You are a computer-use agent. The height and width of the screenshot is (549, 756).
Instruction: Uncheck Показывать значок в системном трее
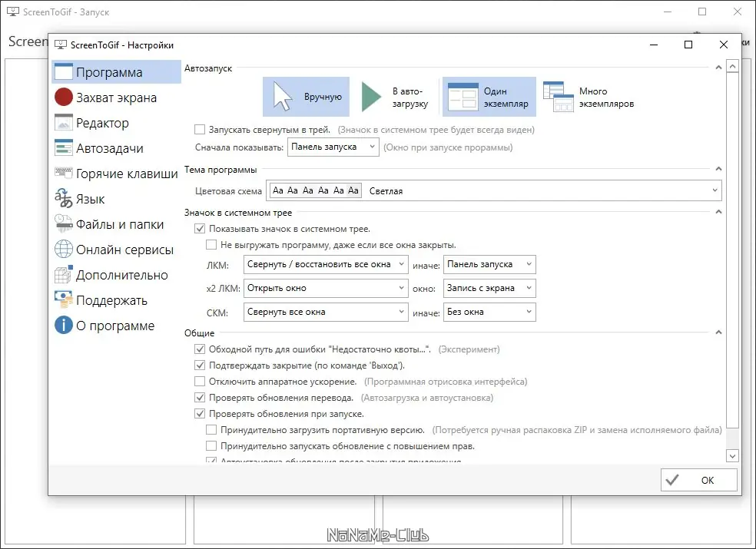click(x=200, y=229)
